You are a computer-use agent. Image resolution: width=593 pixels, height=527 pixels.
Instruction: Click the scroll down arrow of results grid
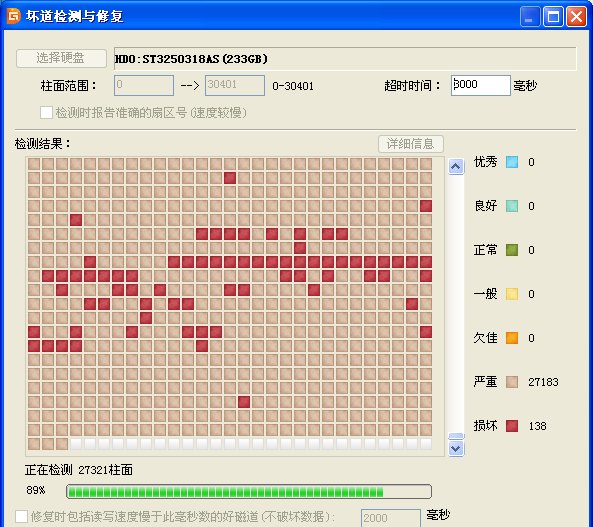(x=456, y=449)
